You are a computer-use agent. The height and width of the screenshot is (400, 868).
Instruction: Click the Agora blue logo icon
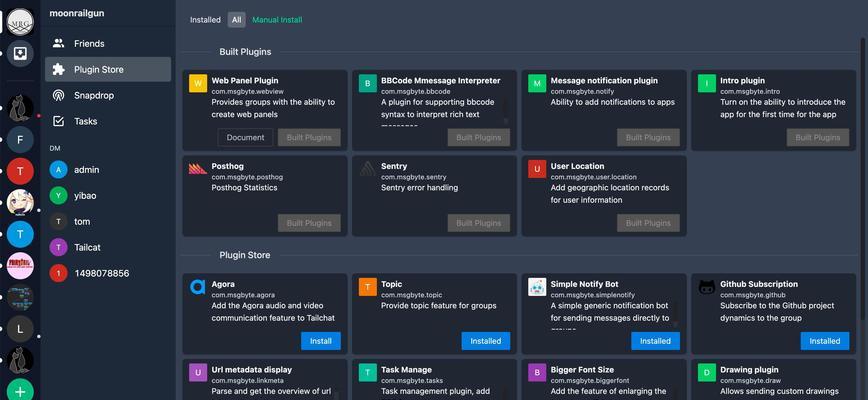pos(198,287)
